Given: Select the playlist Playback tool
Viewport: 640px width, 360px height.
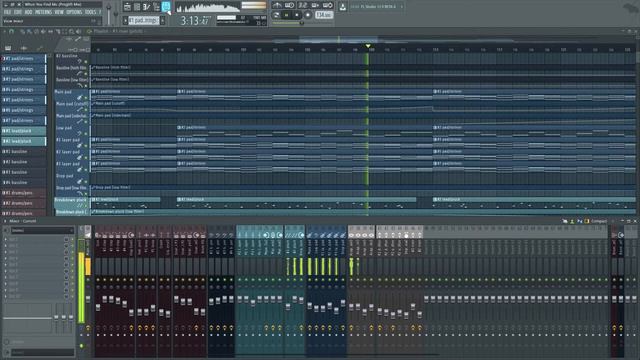Looking at the screenshot, I should click(78, 31).
